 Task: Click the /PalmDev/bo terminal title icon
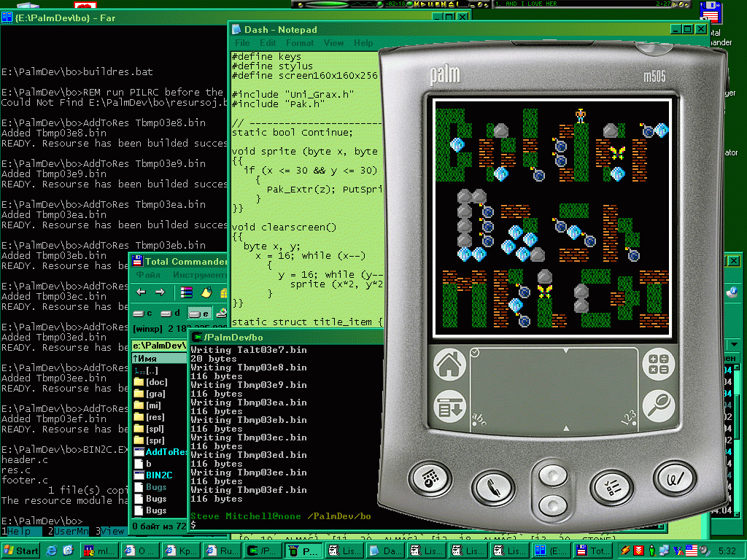click(196, 337)
